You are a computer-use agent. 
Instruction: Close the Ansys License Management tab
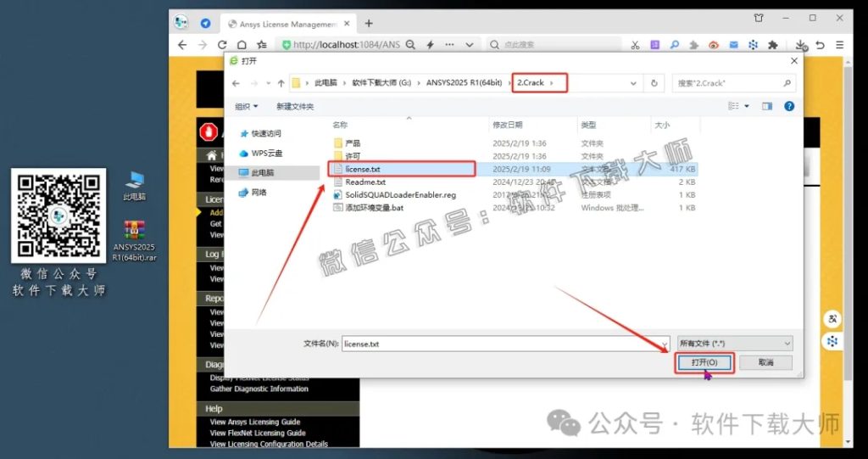(347, 24)
